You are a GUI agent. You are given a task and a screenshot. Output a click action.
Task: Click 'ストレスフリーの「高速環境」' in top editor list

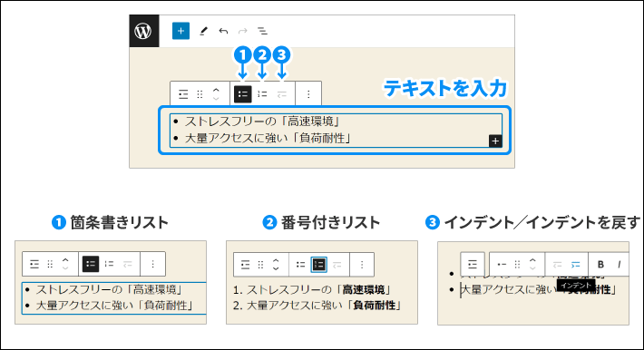[262, 122]
